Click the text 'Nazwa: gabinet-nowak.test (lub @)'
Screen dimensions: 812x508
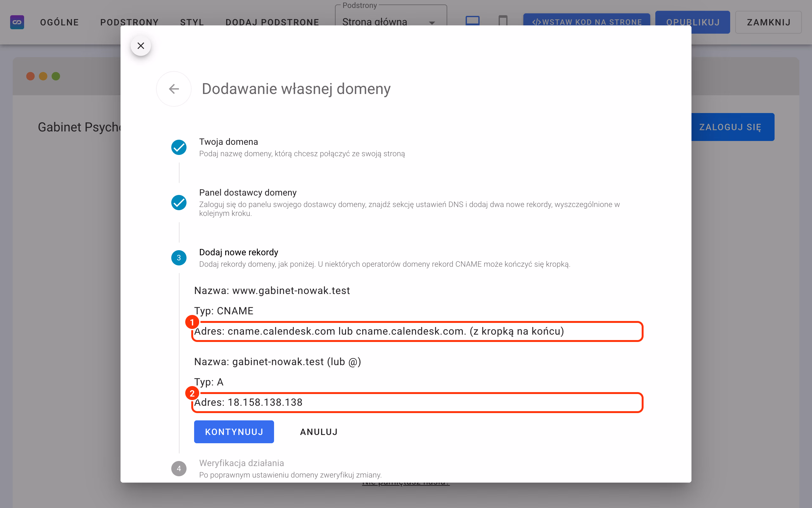click(278, 362)
